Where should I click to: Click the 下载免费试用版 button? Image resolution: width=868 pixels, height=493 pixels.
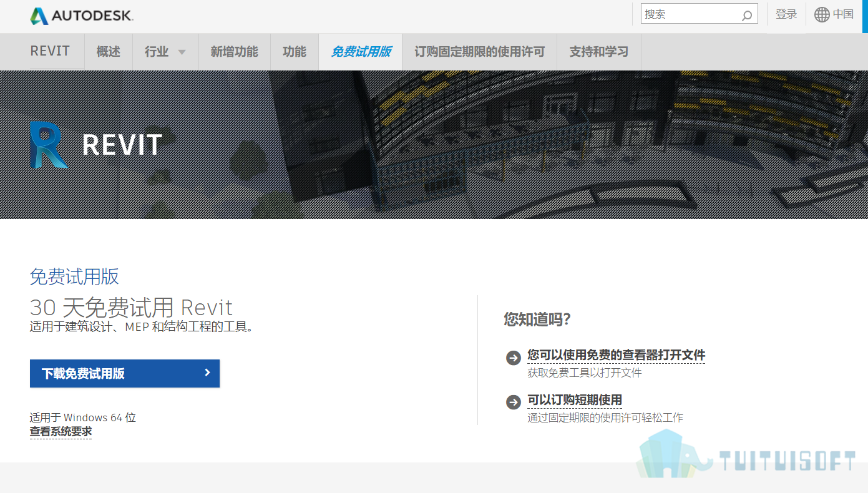[x=125, y=373]
